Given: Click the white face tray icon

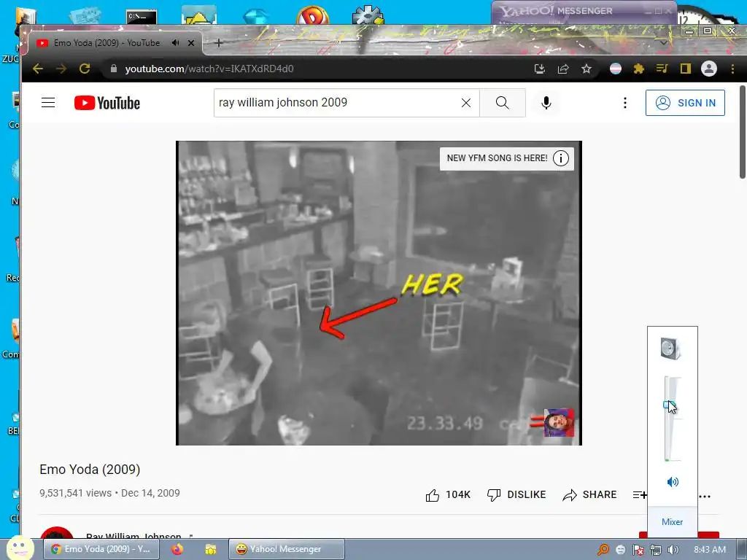Looking at the screenshot, I should pyautogui.click(x=620, y=550).
